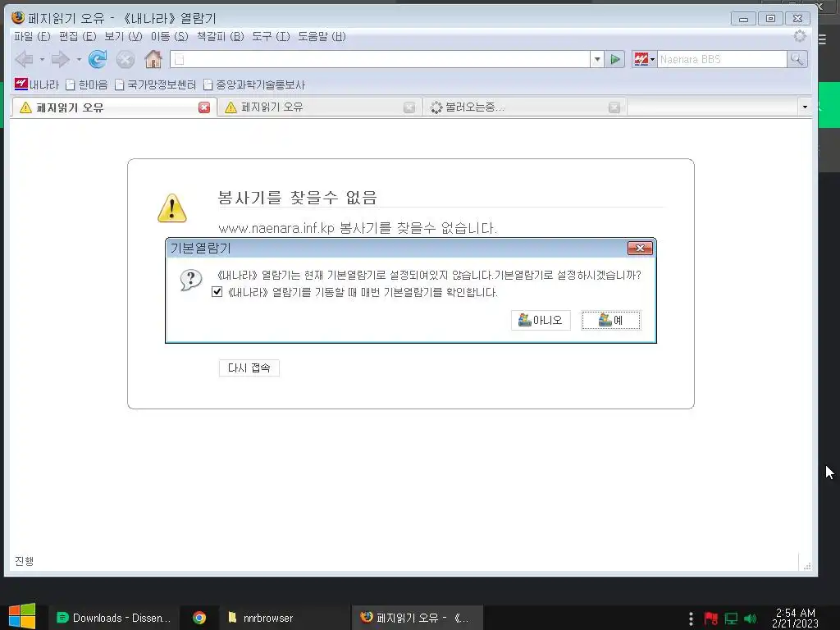840x630 pixels.
Task: Close the active tab with red X
Action: [204, 107]
